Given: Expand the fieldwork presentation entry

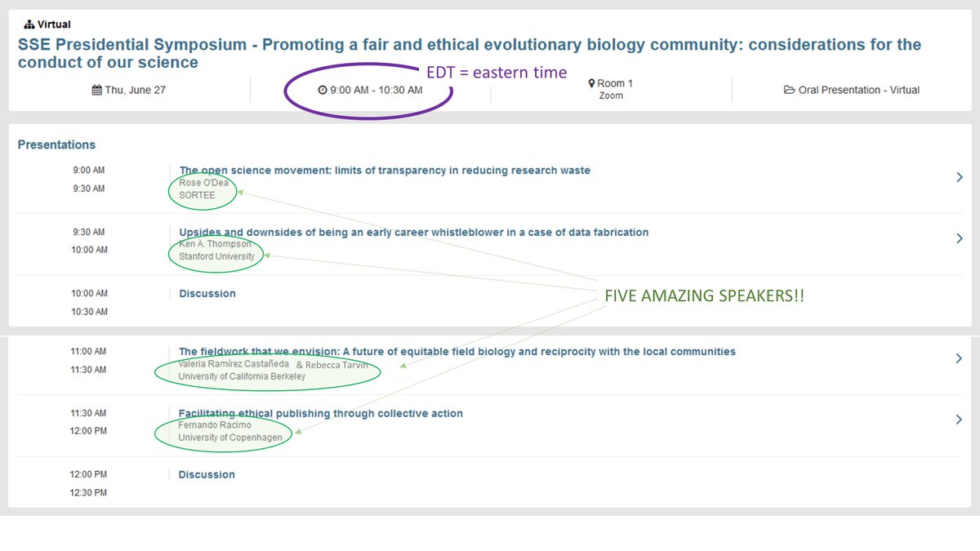Looking at the screenshot, I should (960, 358).
